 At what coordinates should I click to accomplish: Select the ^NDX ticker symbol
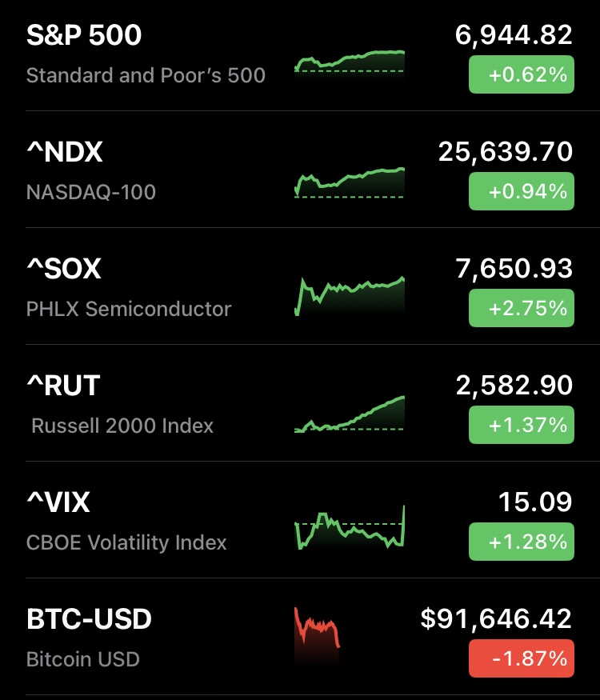[65, 152]
